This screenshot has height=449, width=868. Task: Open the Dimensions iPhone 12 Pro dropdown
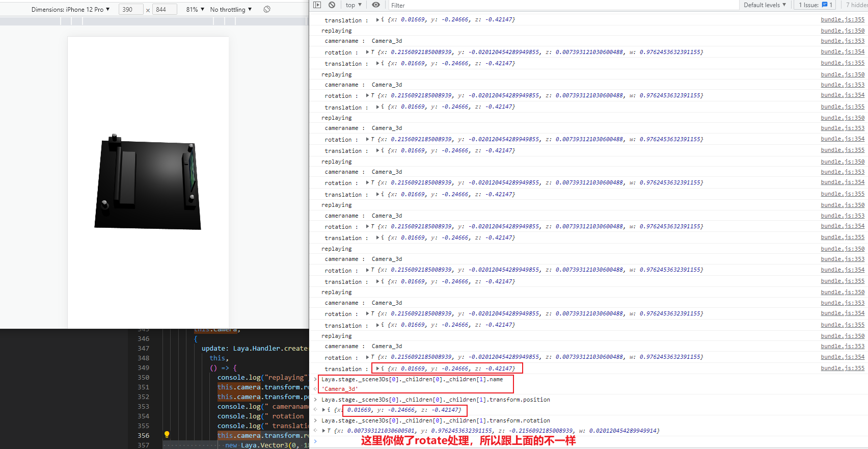(70, 9)
